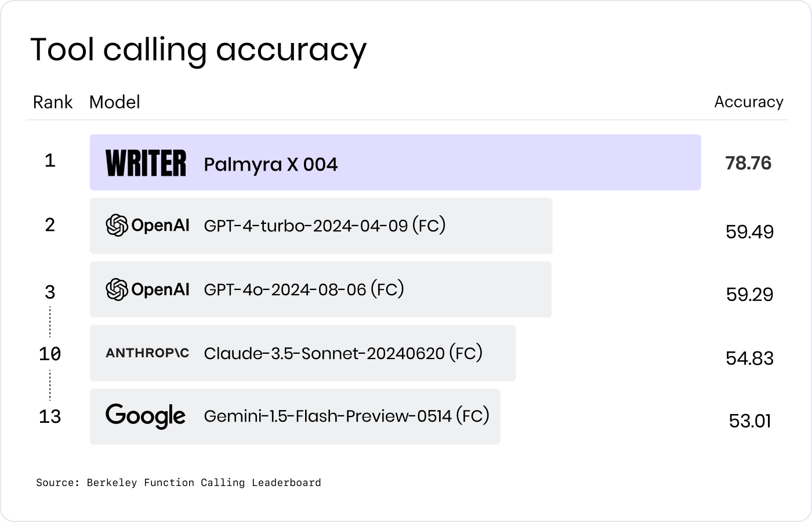Click the Rank column header
This screenshot has width=812, height=522.
[x=53, y=102]
